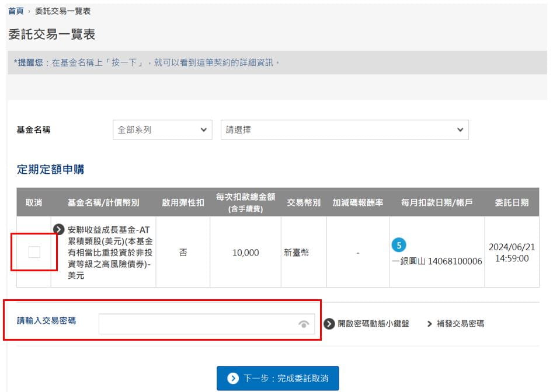Click the 一銀圓山 14068100006 account text
The width and height of the screenshot is (560, 392).
click(x=437, y=261)
